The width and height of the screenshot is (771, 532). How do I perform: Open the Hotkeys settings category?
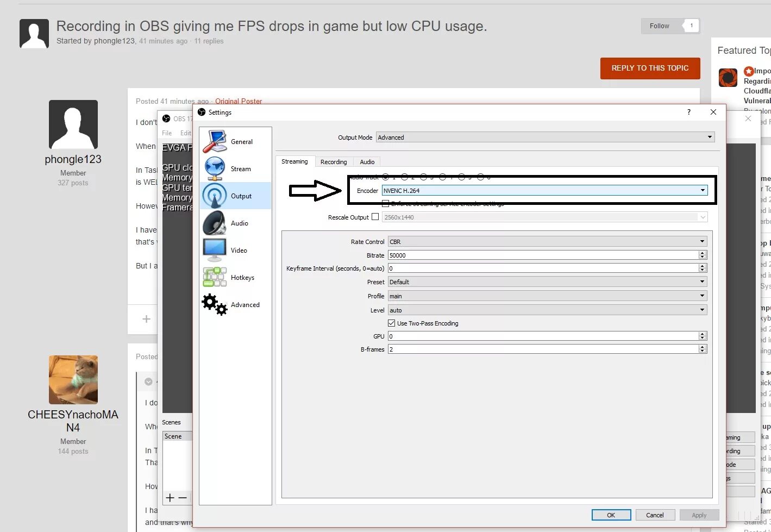coord(235,278)
